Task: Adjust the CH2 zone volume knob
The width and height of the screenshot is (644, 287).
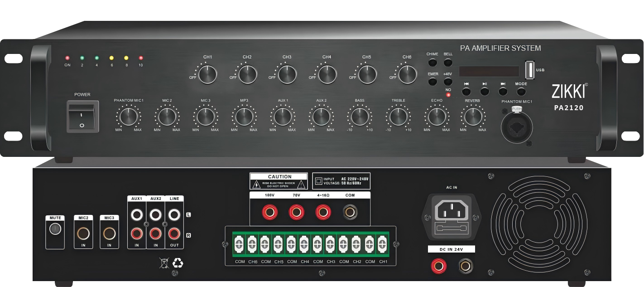Action: tap(248, 74)
